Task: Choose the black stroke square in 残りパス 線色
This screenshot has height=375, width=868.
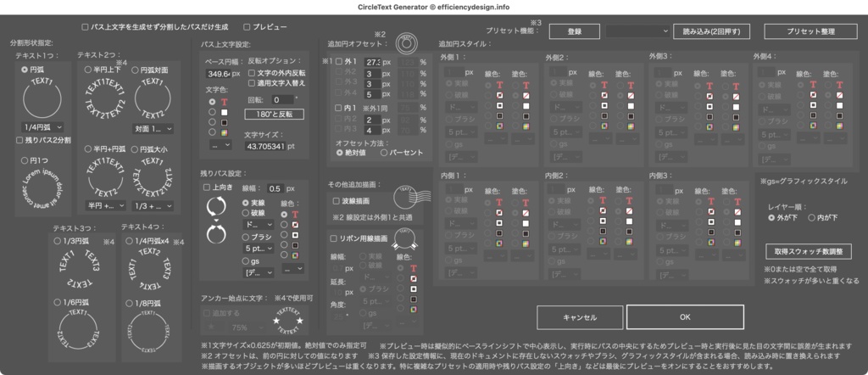Action: 296,244
